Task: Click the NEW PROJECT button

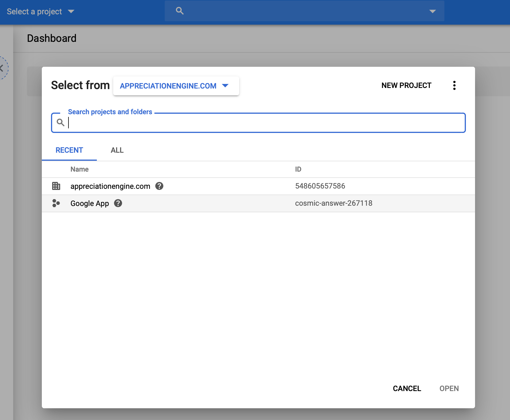Action: click(406, 85)
